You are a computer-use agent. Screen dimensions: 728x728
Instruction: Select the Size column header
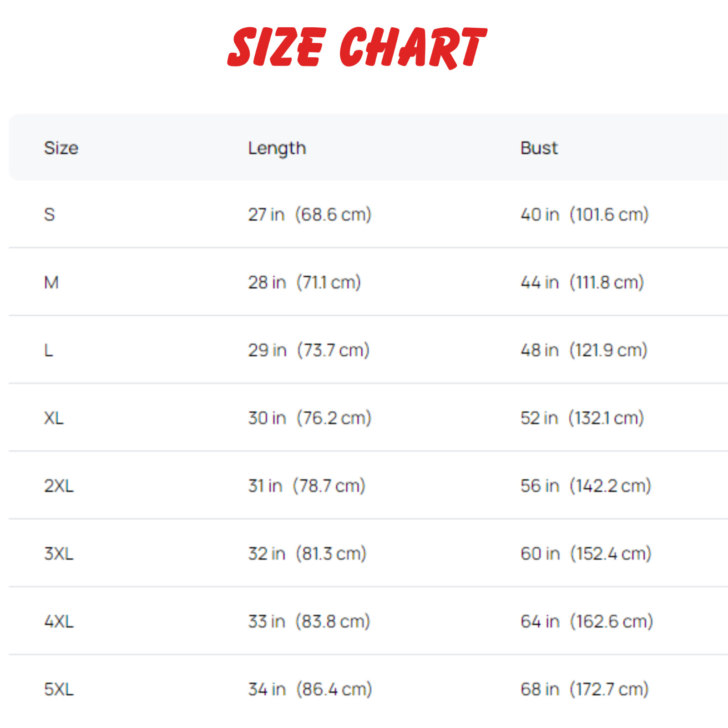pyautogui.click(x=61, y=148)
